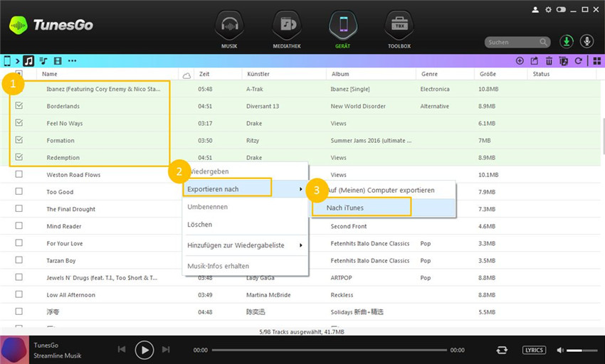Open the Mediathek section icon
The image size is (605, 364).
287,26
